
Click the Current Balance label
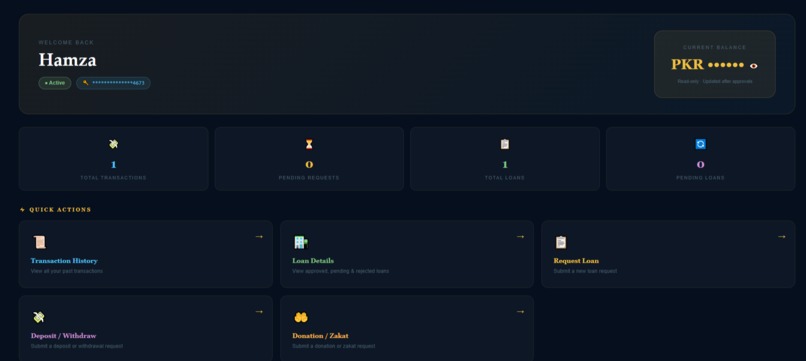click(715, 47)
